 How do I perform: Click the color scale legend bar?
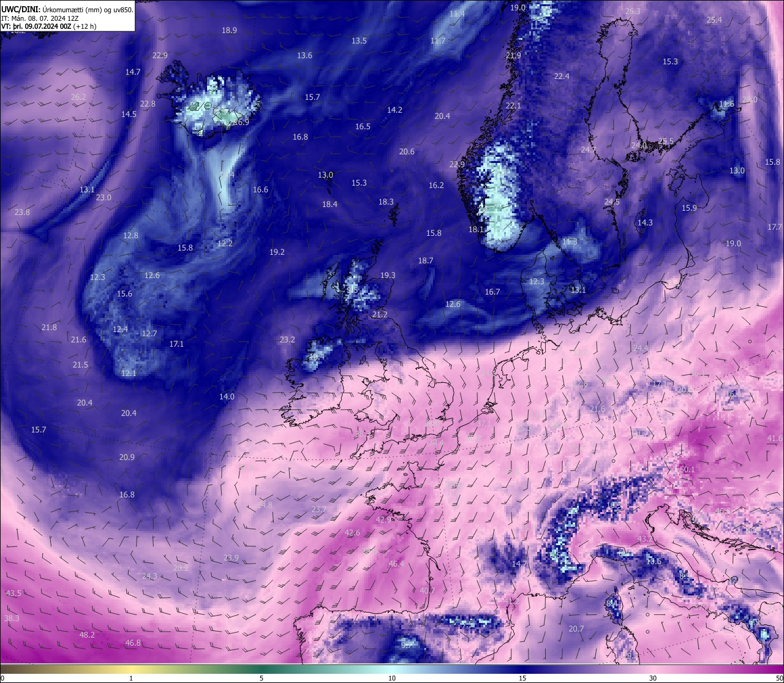tap(392, 668)
